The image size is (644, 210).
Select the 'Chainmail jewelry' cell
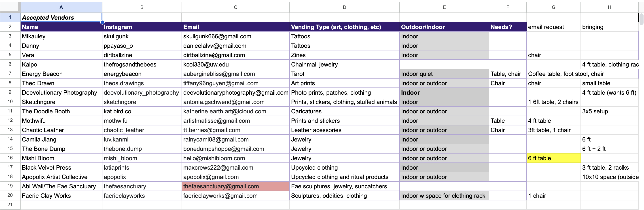345,64
